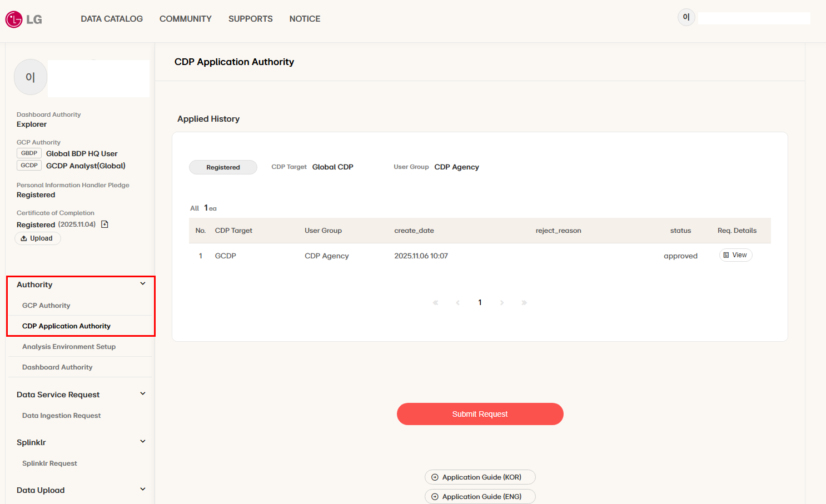The width and height of the screenshot is (826, 504).
Task: Select page 1 in the pagination
Action: click(480, 303)
